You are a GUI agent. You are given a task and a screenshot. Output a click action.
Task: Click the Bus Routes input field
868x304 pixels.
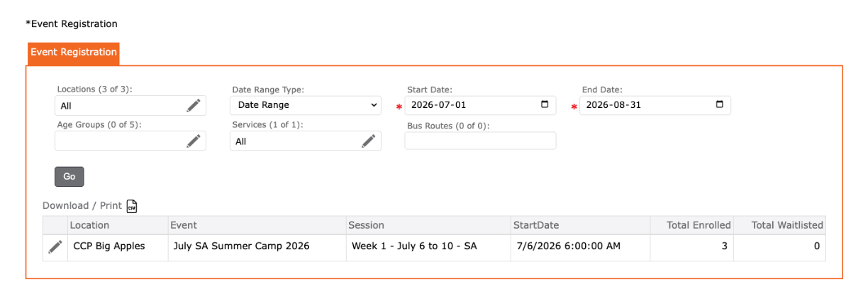click(481, 141)
